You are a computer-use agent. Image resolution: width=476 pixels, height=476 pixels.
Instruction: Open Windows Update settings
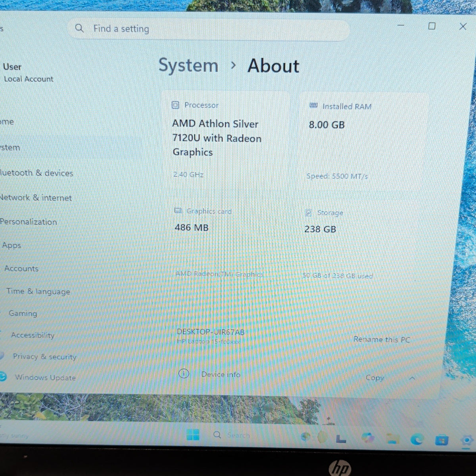tap(45, 377)
